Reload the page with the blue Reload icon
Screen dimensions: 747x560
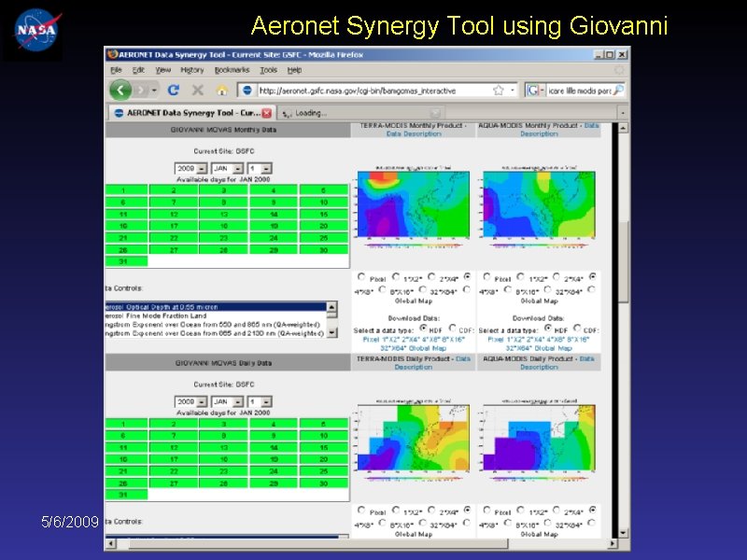tap(174, 90)
